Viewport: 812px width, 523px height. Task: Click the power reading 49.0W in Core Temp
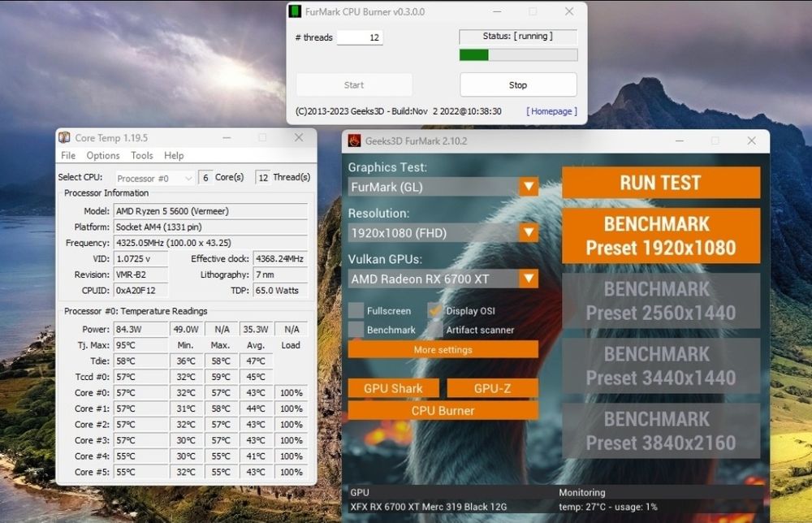186,330
